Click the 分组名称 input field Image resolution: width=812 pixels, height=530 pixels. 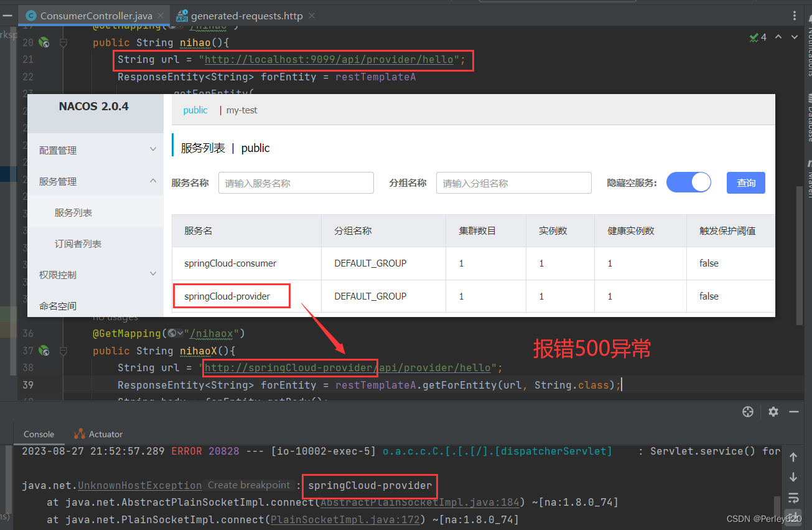[x=514, y=183]
